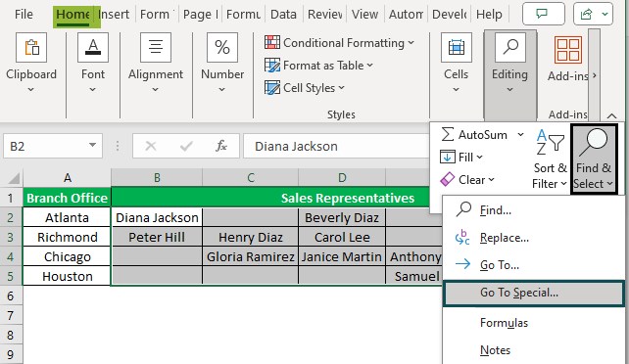Choose Go To Special menu entry

[534, 294]
